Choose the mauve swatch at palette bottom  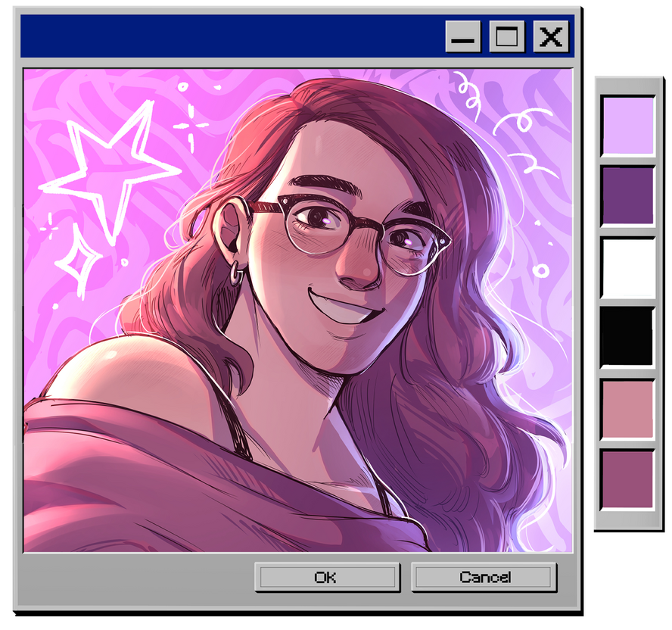tap(627, 479)
